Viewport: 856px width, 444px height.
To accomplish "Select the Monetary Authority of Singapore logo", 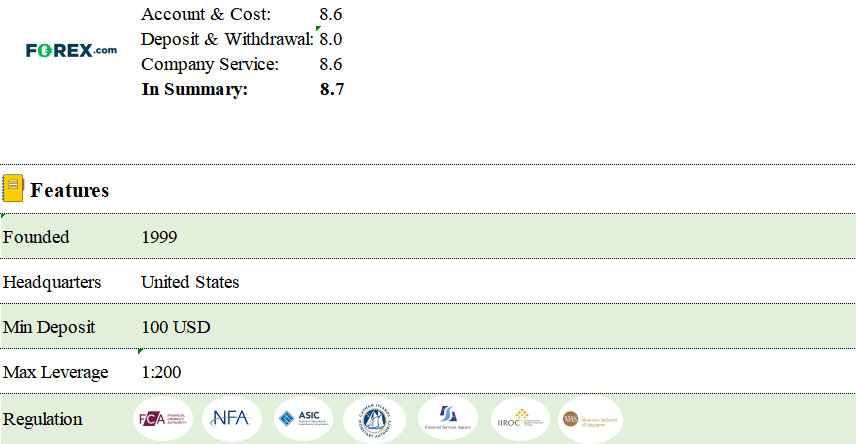I will click(590, 419).
